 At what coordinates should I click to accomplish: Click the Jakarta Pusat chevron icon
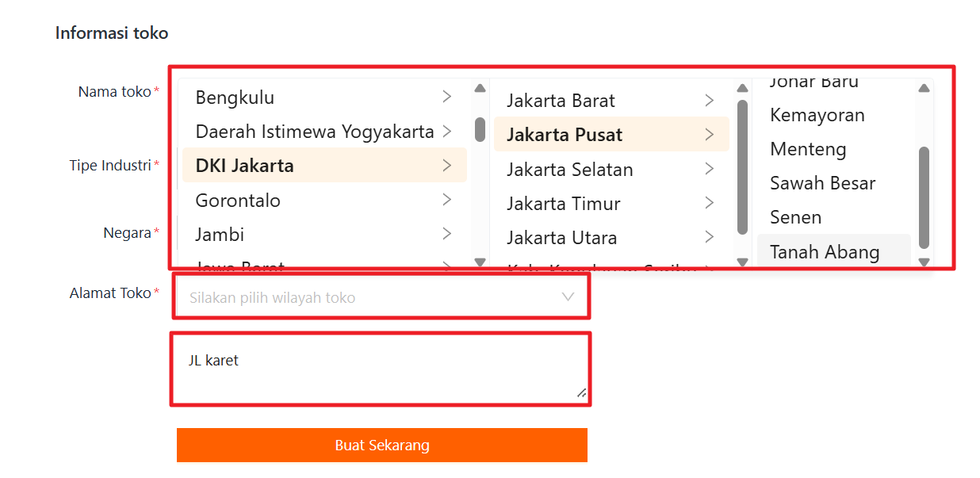[710, 135]
